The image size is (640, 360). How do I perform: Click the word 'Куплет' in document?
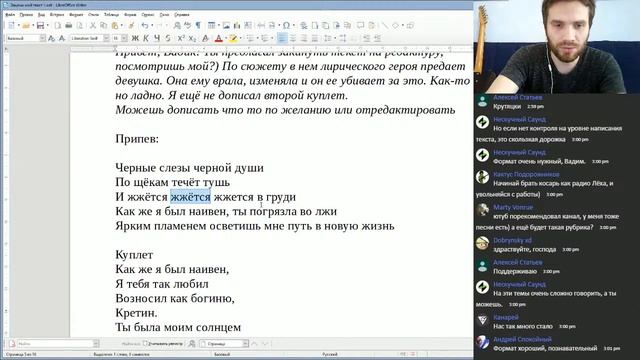(134, 255)
